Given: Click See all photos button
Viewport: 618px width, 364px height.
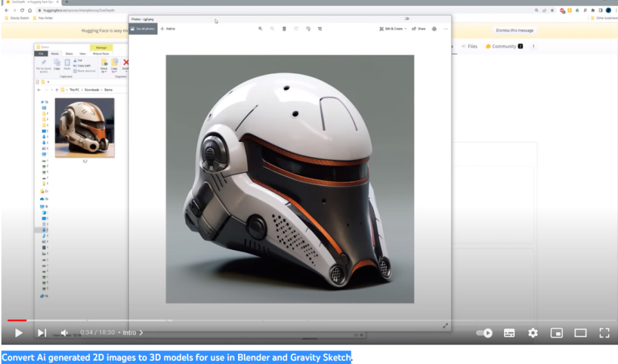Looking at the screenshot, I should tap(143, 29).
